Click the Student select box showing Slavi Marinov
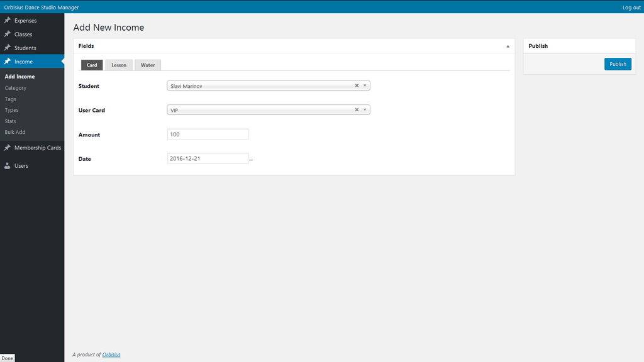The width and height of the screenshot is (644, 362). click(269, 85)
